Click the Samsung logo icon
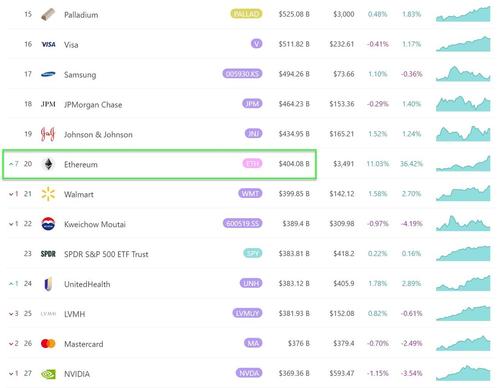The height and width of the screenshot is (388, 500). pyautogui.click(x=48, y=74)
